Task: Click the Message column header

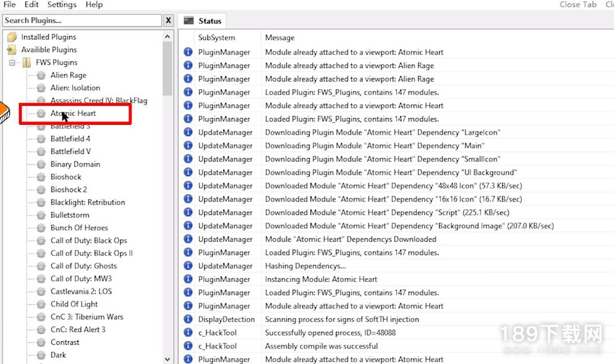Action: [279, 38]
